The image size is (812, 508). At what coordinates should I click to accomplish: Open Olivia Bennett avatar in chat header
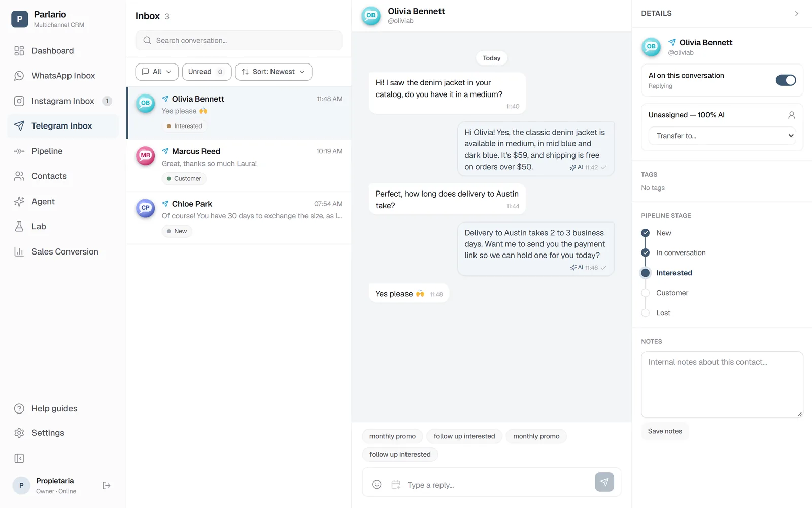[x=371, y=16]
